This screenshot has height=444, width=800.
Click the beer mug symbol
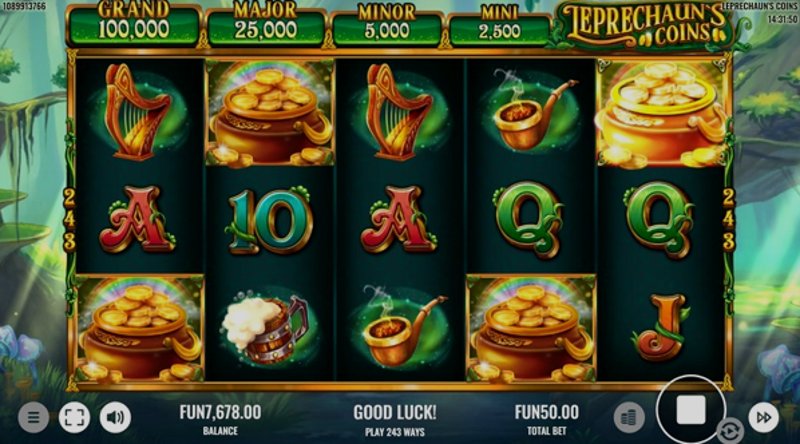(266, 330)
